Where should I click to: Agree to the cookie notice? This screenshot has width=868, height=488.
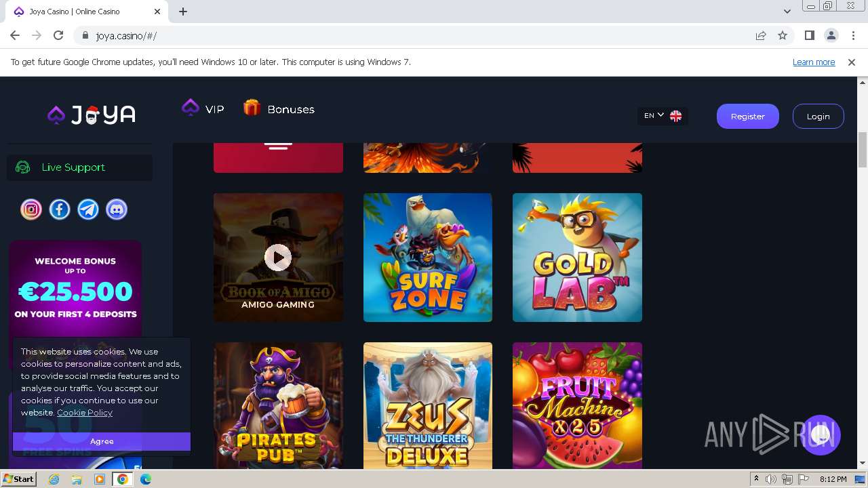point(102,441)
